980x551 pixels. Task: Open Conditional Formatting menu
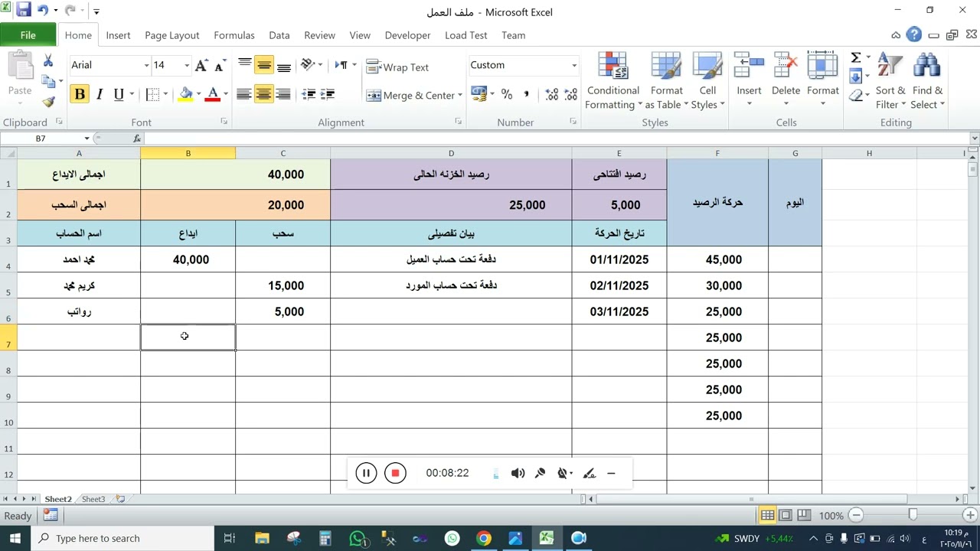[612, 81]
